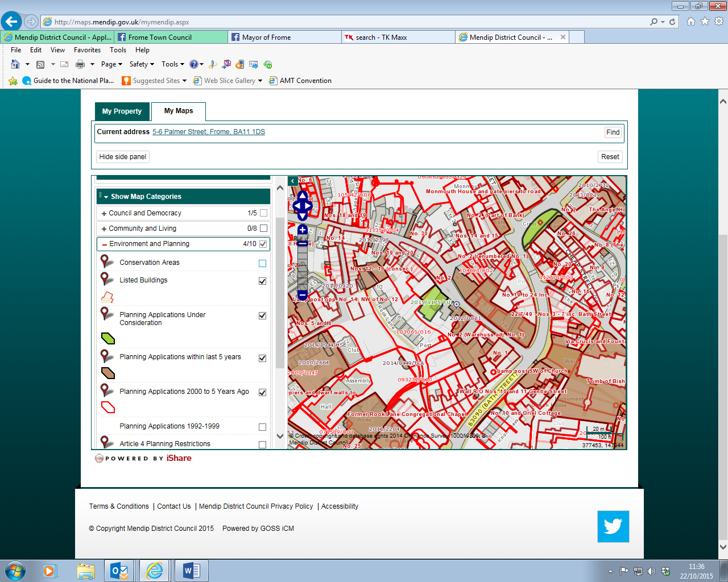Open the Accessibility footer link
Image resolution: width=728 pixels, height=582 pixels.
tap(340, 506)
